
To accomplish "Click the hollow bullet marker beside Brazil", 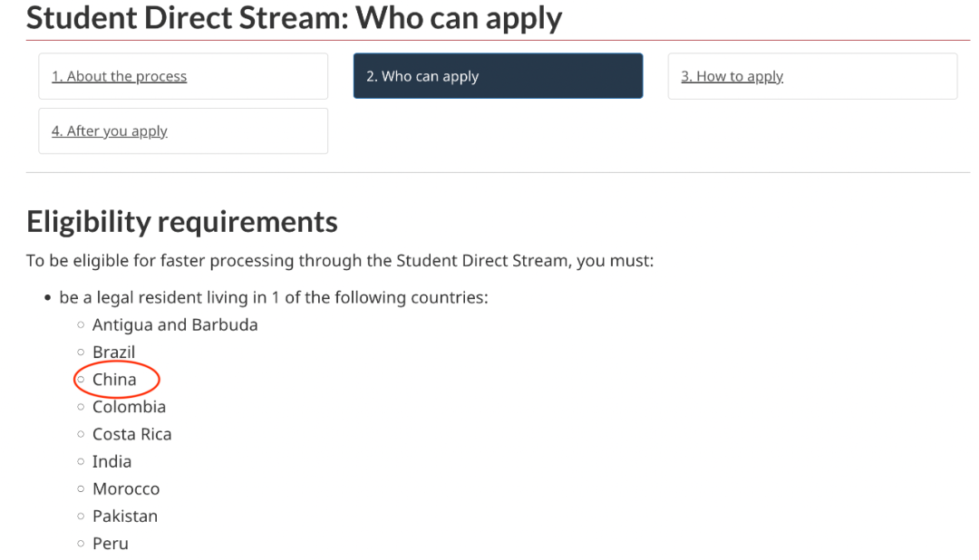I will [x=81, y=352].
